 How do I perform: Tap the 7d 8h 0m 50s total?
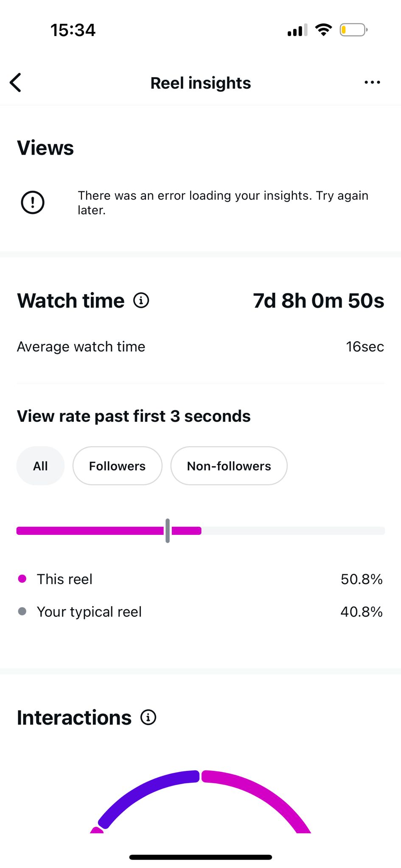[318, 301]
